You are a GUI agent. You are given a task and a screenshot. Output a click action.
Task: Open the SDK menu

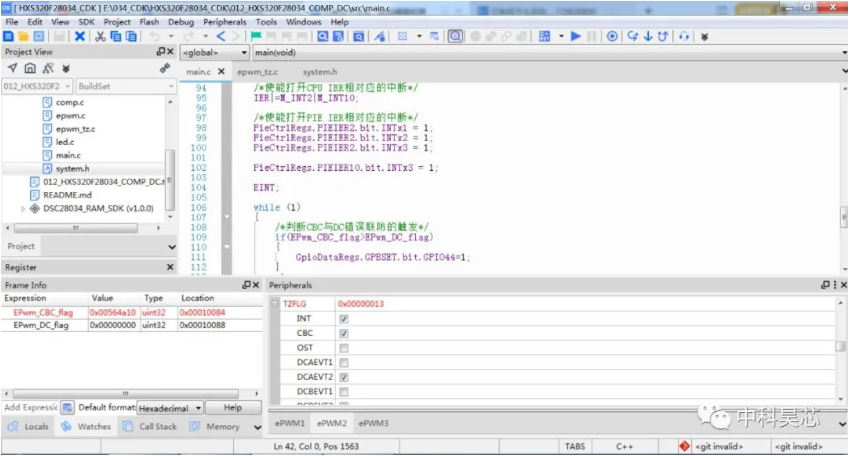(x=86, y=22)
